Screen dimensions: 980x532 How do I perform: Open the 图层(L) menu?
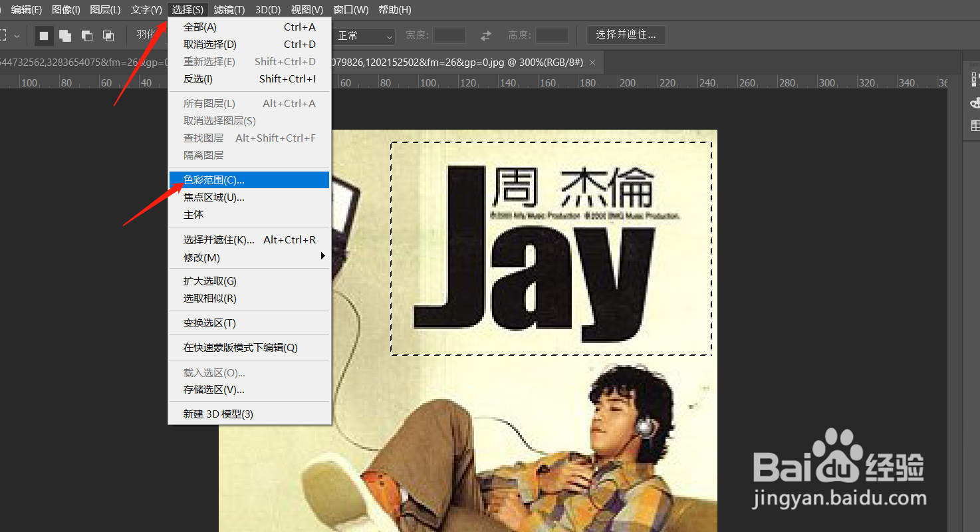[105, 10]
